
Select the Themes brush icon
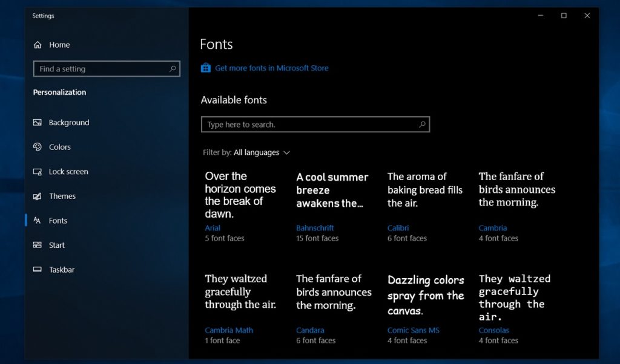pyautogui.click(x=38, y=196)
